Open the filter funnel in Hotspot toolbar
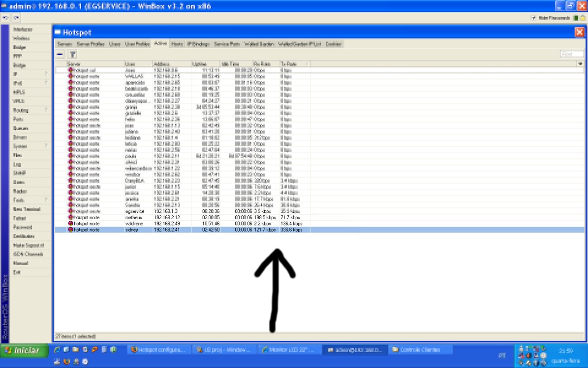 [73, 55]
